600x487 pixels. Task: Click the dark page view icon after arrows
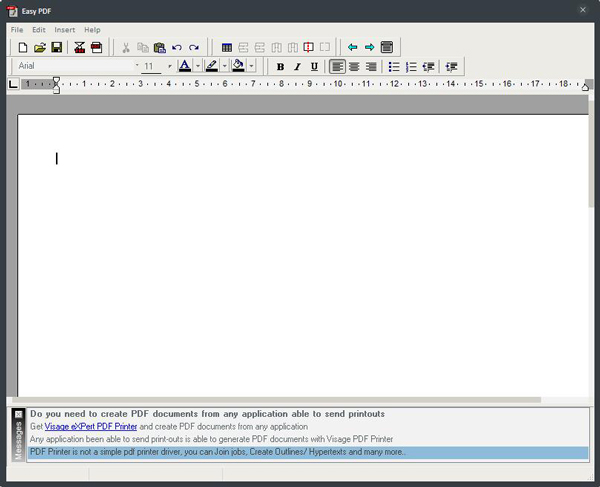(387, 47)
